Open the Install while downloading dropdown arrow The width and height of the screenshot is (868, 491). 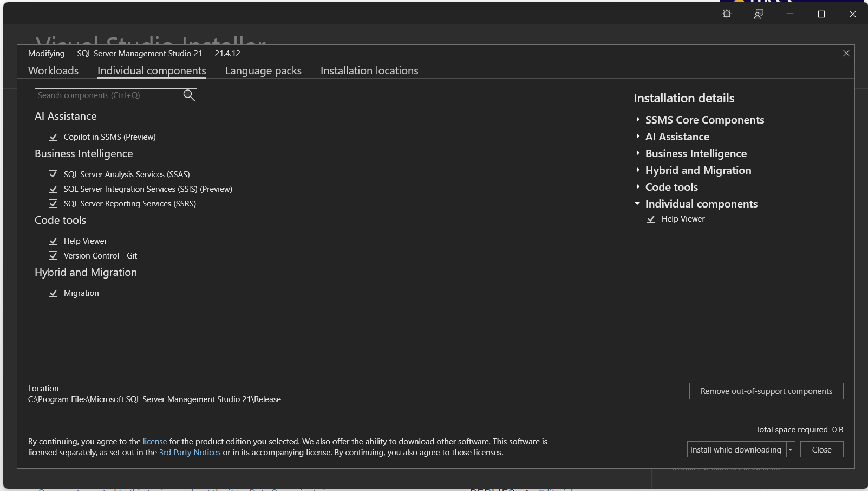click(x=791, y=450)
